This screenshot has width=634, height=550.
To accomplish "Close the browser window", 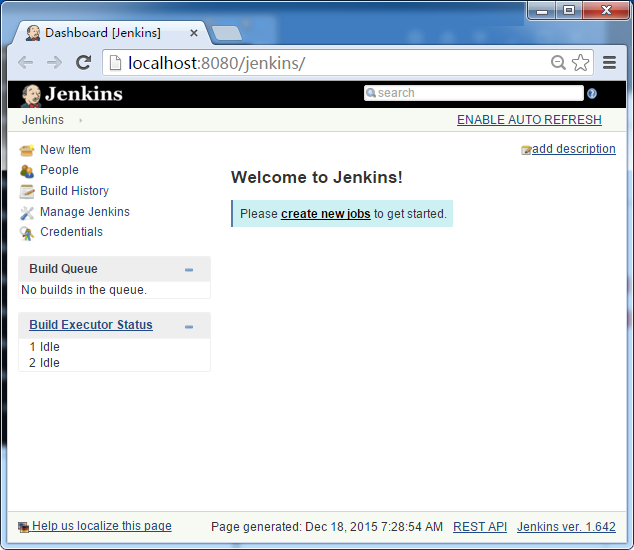I will (x=606, y=11).
